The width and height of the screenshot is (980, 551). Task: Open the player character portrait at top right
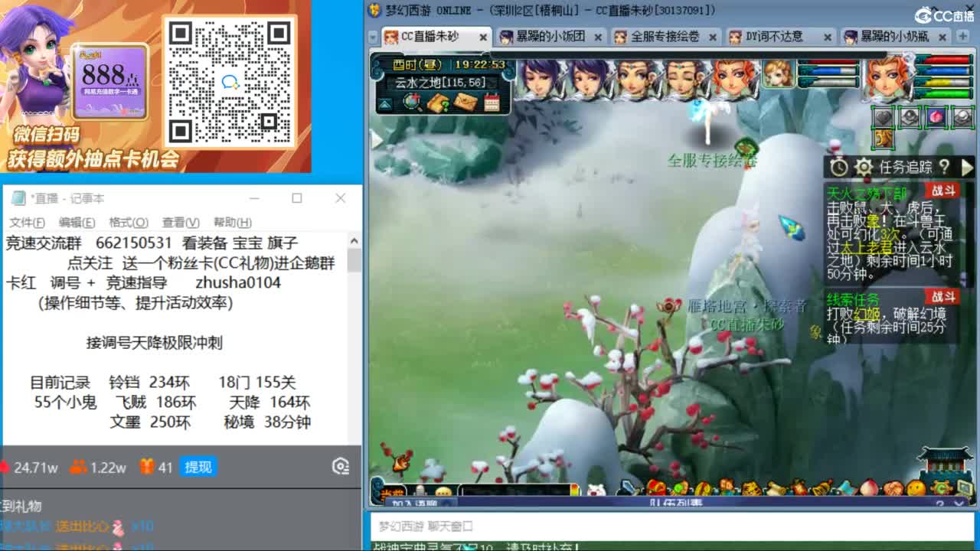pyautogui.click(x=887, y=77)
